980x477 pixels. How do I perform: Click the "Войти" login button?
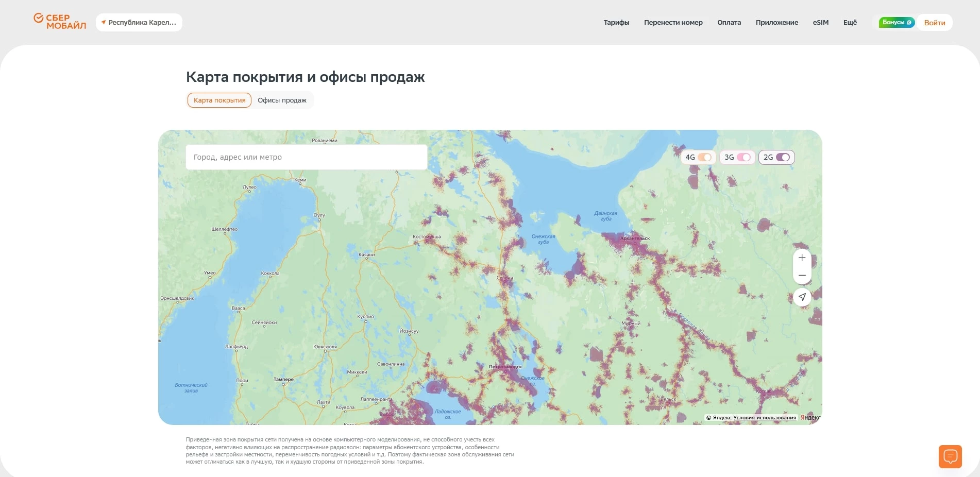pos(934,23)
